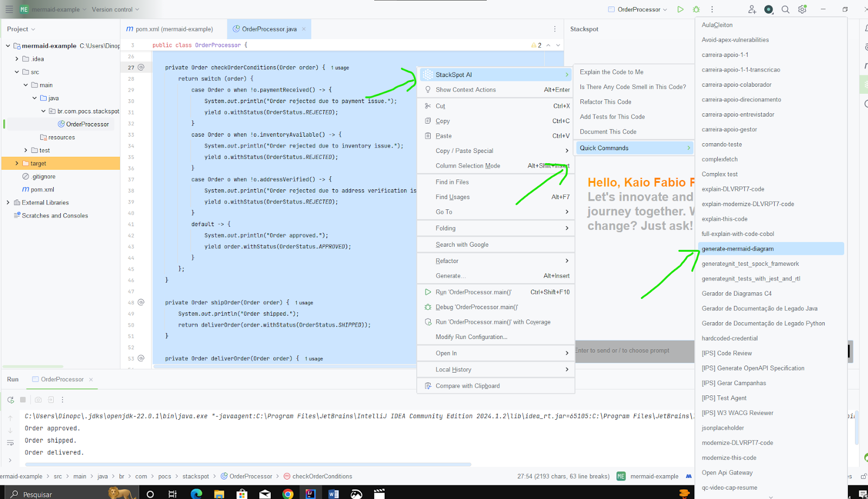Stop the running process in Run panel
Screen dimensions: 868x499
[23, 400]
